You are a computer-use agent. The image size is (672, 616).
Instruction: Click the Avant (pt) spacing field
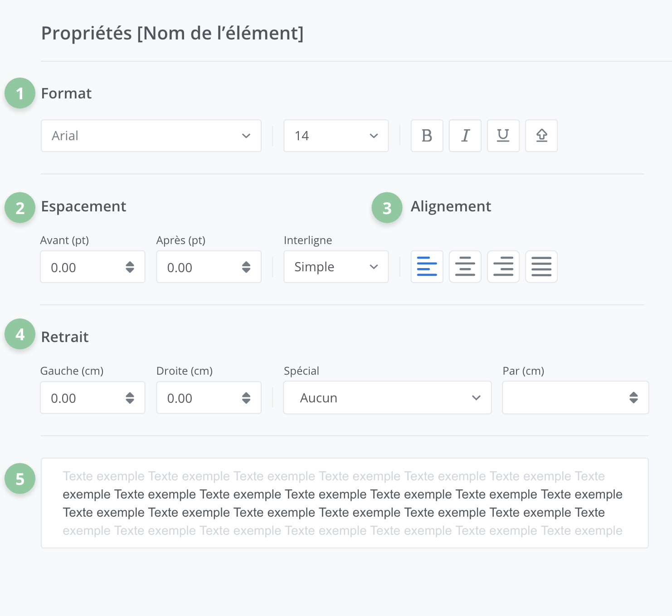82,267
